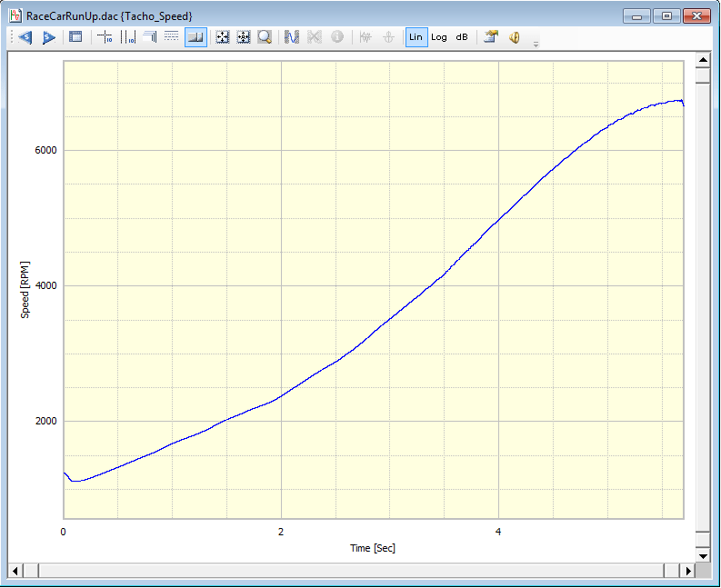Open the window layout icon
Viewport: 721px width, 588px height.
(x=75, y=37)
